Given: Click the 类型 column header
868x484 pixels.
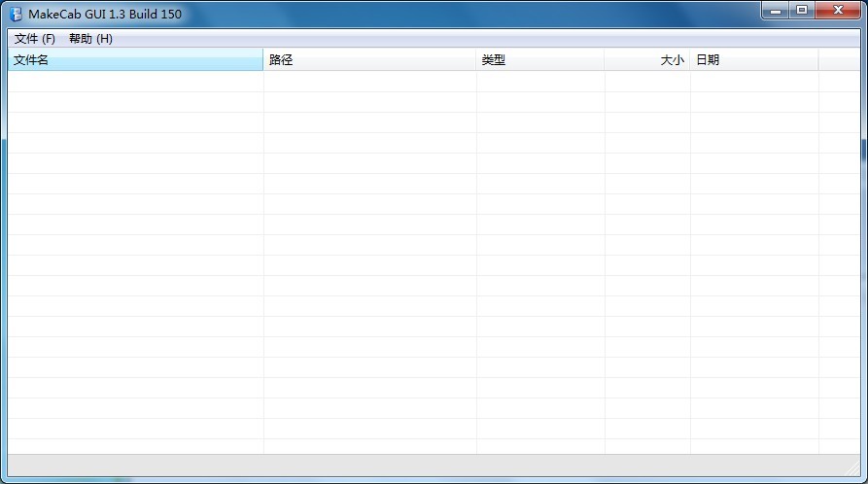Looking at the screenshot, I should (x=539, y=60).
